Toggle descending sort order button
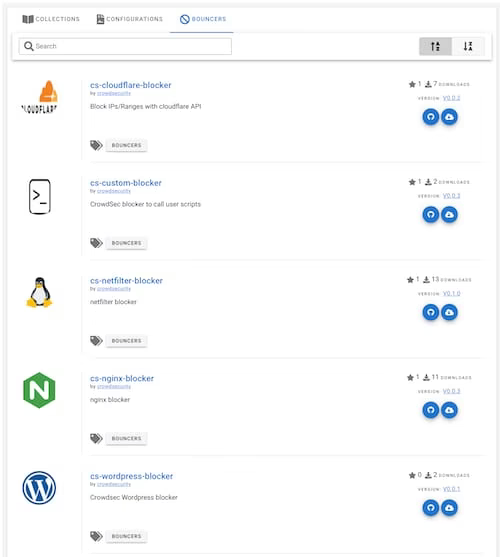500x557 pixels. 468,46
